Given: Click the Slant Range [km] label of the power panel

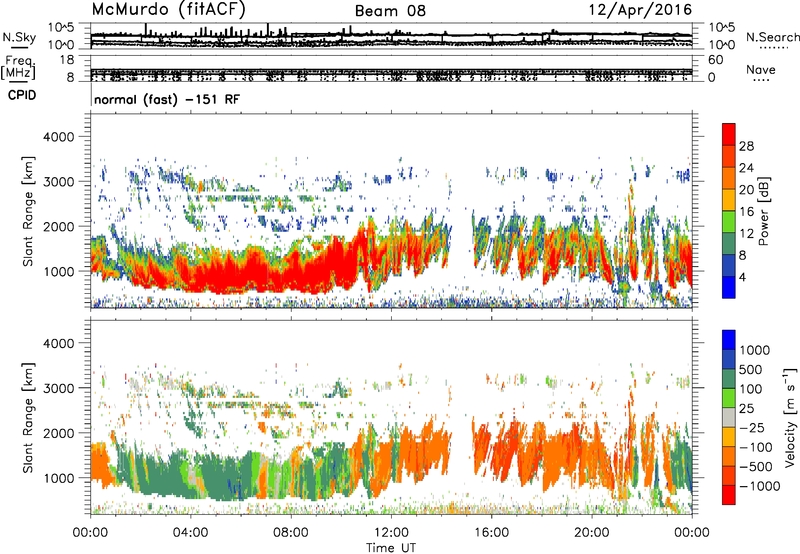Looking at the screenshot, I should [x=28, y=211].
